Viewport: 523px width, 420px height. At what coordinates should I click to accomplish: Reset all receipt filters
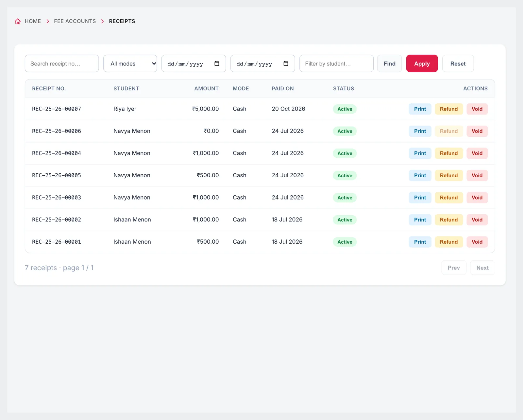tap(458, 63)
